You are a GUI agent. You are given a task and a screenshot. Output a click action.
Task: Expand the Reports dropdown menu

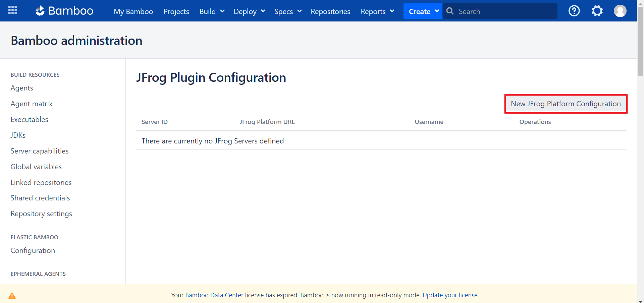pos(377,11)
